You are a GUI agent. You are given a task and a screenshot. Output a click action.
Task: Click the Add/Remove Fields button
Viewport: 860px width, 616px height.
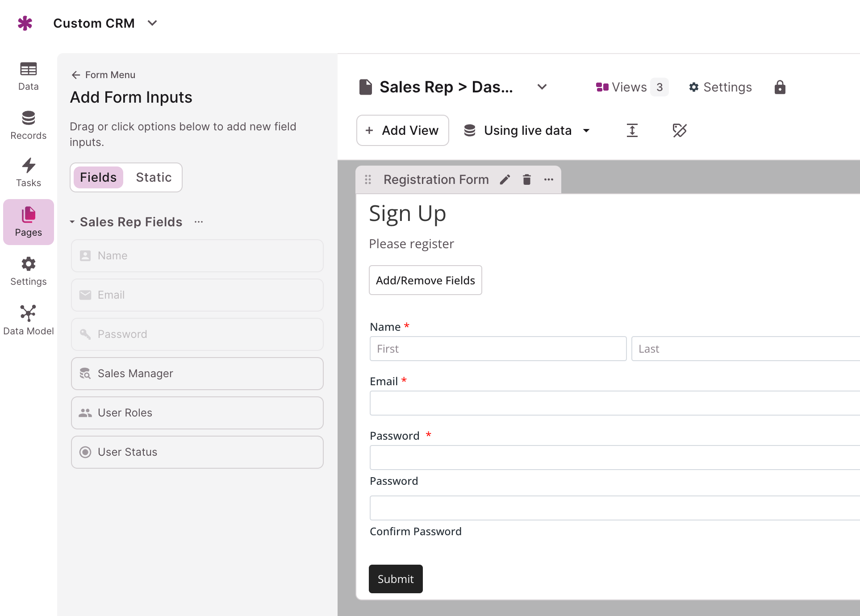point(426,280)
